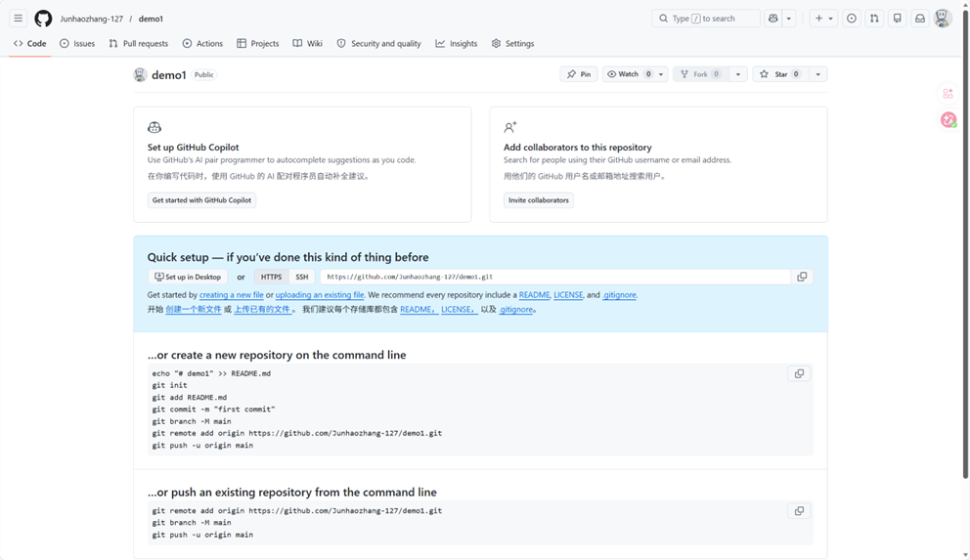The height and width of the screenshot is (560, 970).
Task: Click the upper extension icon on right edge
Action: coord(948,94)
